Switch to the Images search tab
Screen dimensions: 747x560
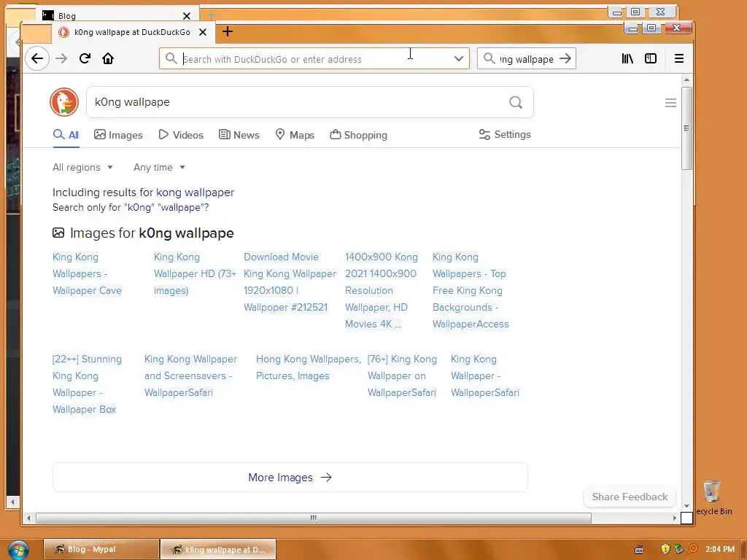(118, 135)
